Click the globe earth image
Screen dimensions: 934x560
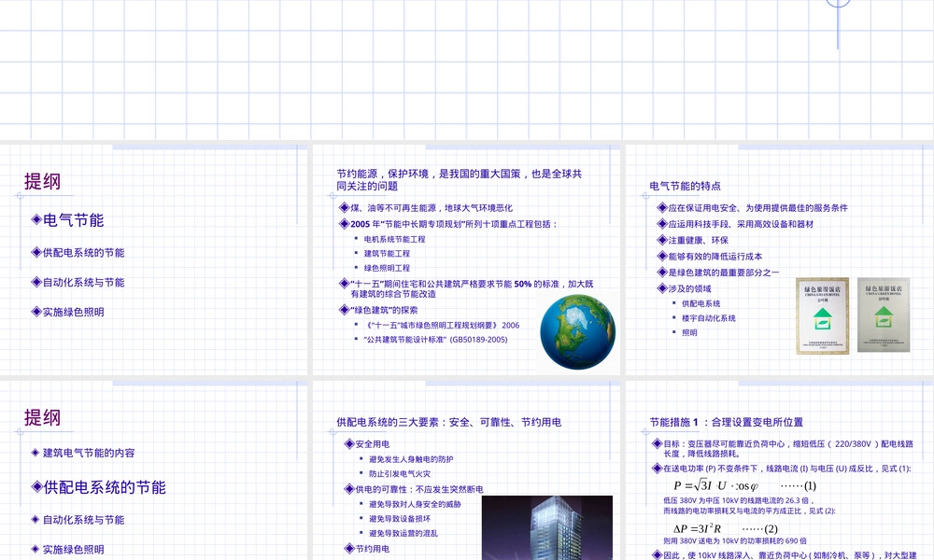point(577,331)
